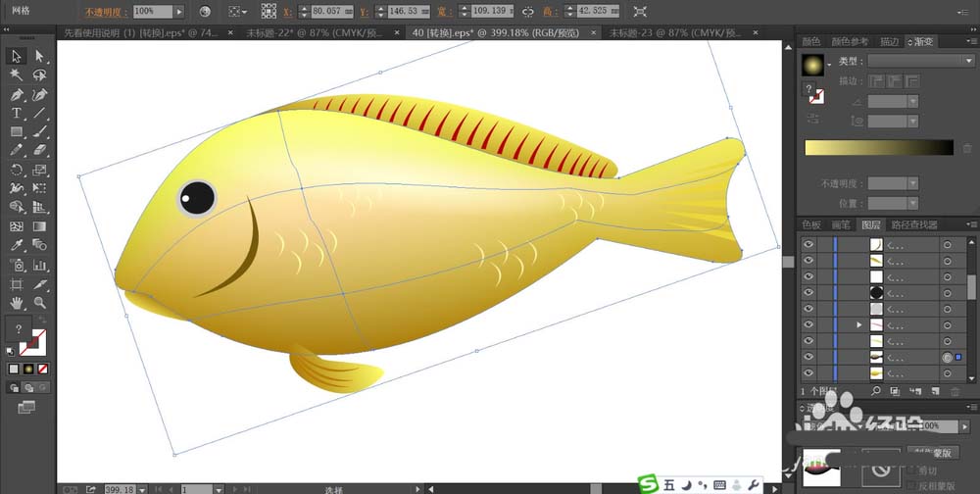Open the top bar opacity 100% arrow
Viewport: 980px width, 494px height.
[x=178, y=11]
